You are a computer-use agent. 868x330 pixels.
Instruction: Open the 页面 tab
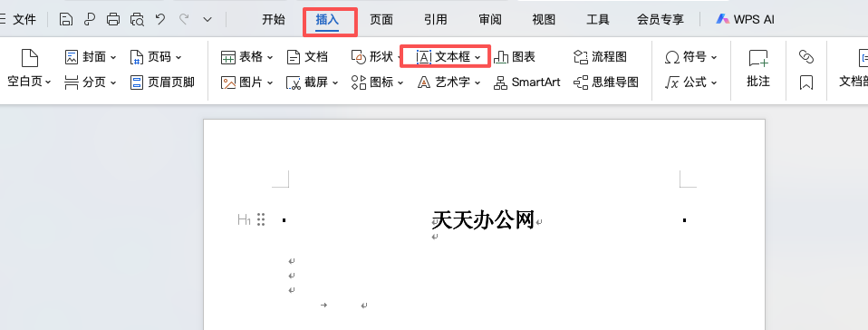pos(381,20)
